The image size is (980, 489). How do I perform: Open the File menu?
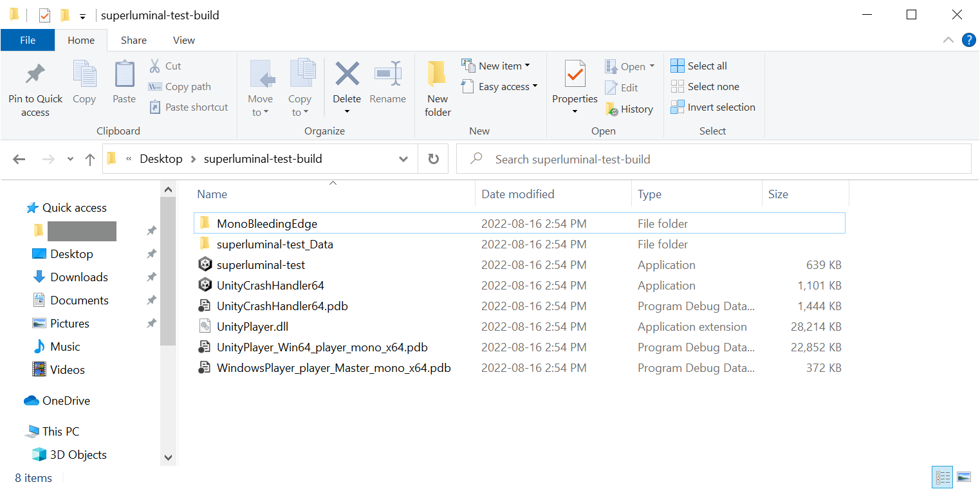(28, 40)
